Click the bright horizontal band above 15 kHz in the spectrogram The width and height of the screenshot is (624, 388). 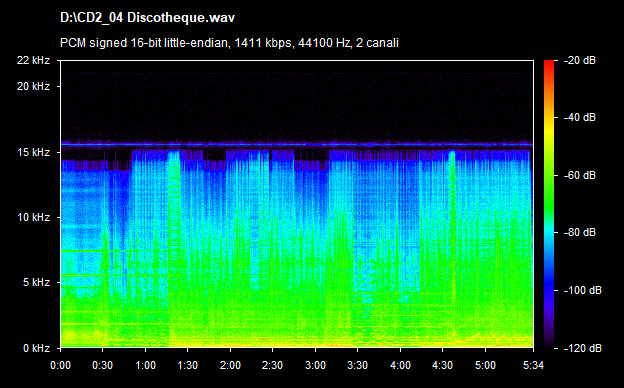click(297, 144)
